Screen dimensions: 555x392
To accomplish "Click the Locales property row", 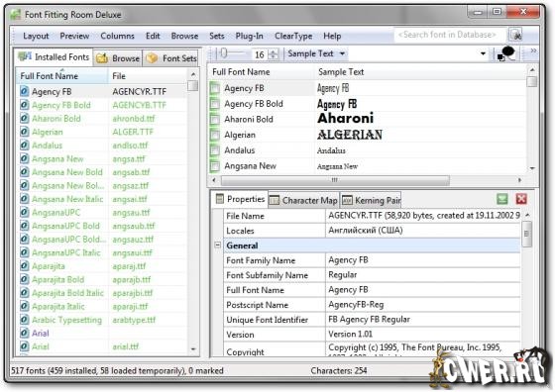I will tap(372, 231).
